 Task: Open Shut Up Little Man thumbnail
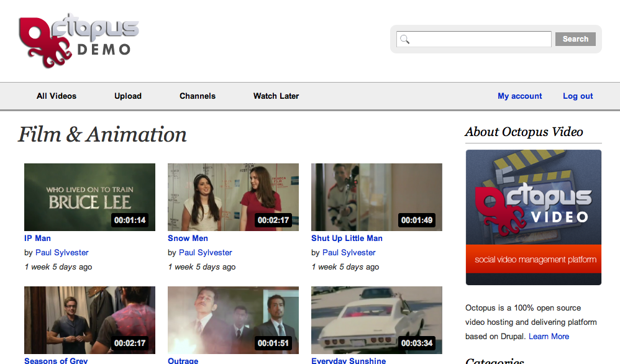(x=376, y=197)
